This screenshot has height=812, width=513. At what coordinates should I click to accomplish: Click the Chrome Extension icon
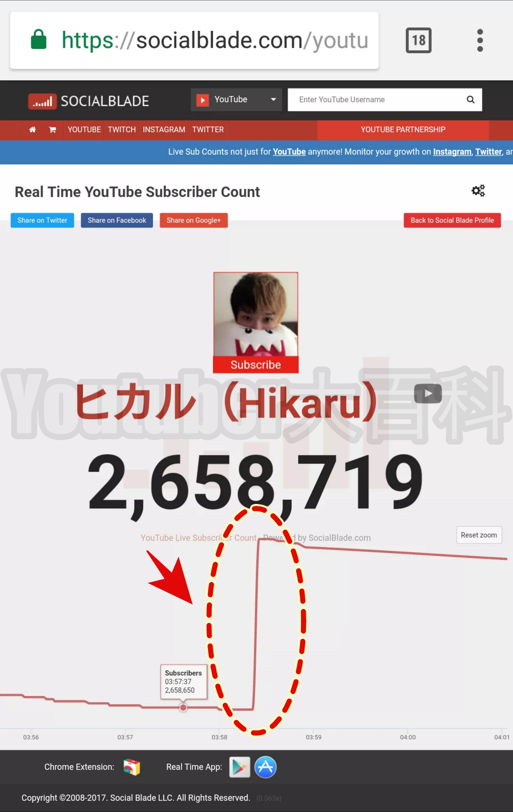point(132,767)
